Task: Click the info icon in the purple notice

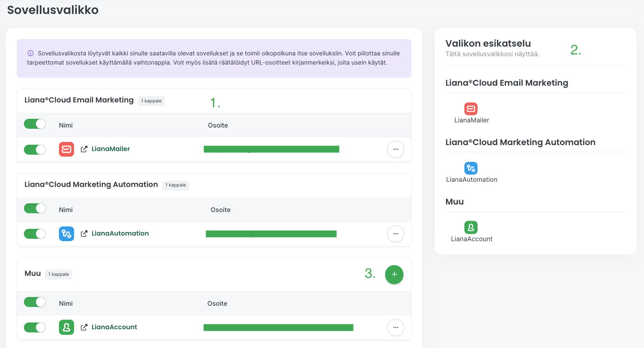Action: pos(31,53)
